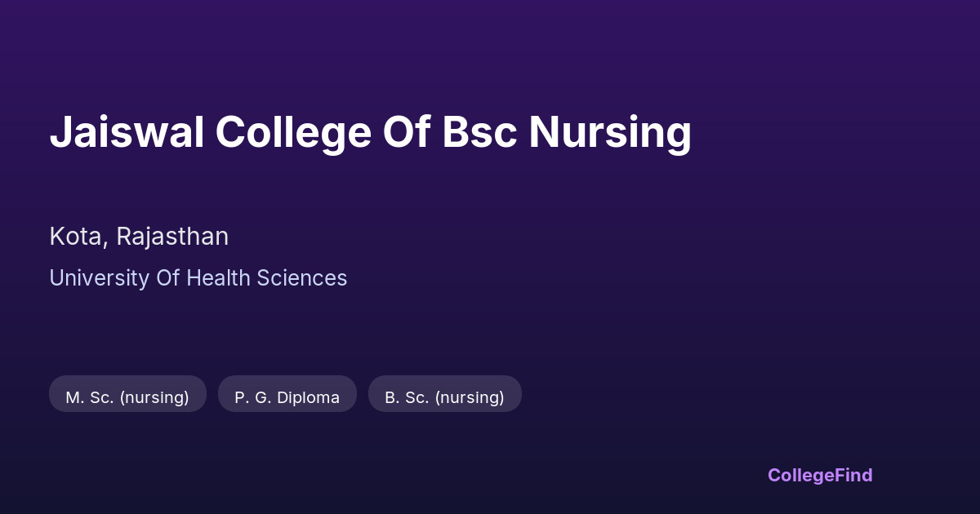The width and height of the screenshot is (980, 514).
Task: Click the word "Bsc" in the heading
Action: pyautogui.click(x=479, y=132)
